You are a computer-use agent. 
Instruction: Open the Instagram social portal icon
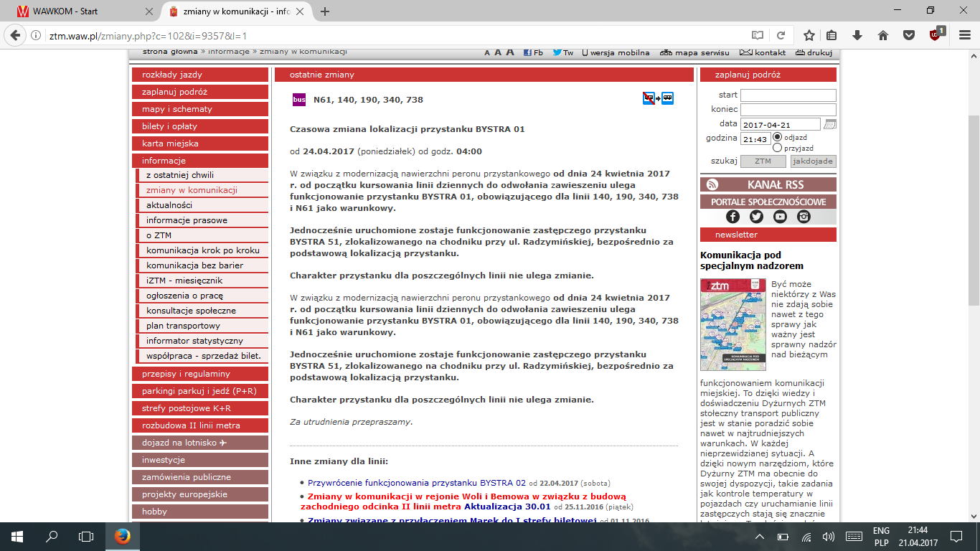click(x=804, y=217)
